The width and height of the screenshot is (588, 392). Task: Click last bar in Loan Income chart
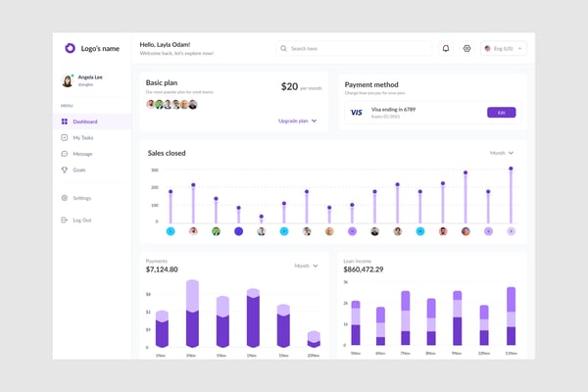(x=512, y=316)
